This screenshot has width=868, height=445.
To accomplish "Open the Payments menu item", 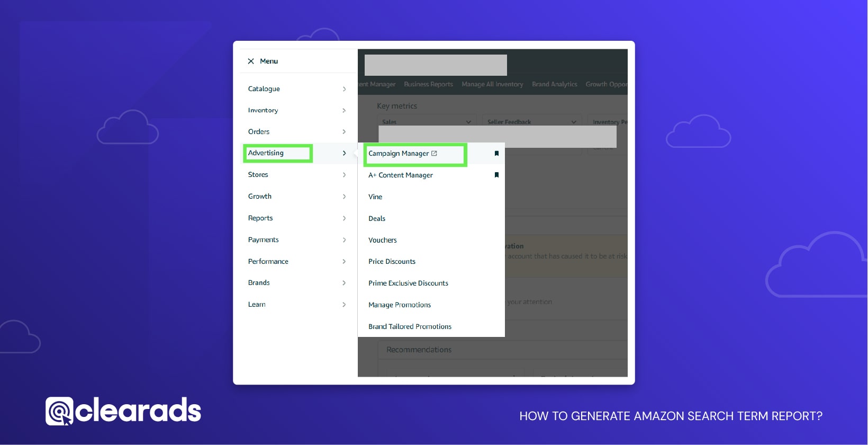I will click(263, 240).
